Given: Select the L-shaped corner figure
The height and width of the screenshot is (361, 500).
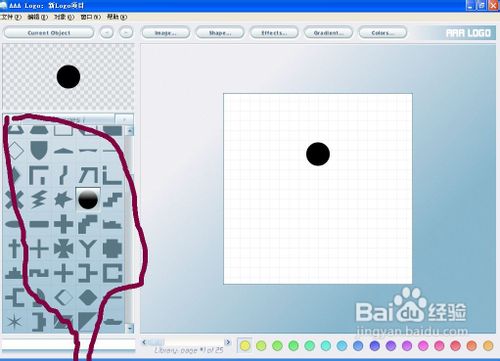Looking at the screenshot, I should [x=112, y=175].
